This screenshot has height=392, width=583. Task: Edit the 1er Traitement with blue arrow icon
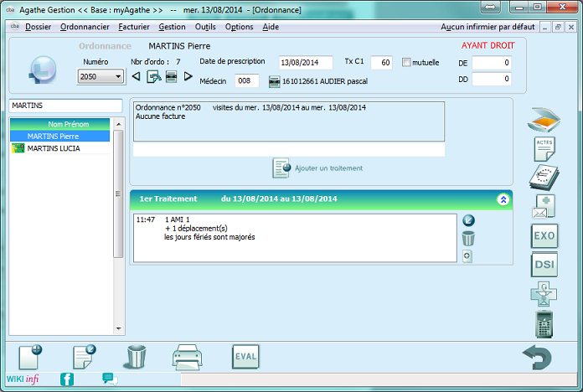468,220
